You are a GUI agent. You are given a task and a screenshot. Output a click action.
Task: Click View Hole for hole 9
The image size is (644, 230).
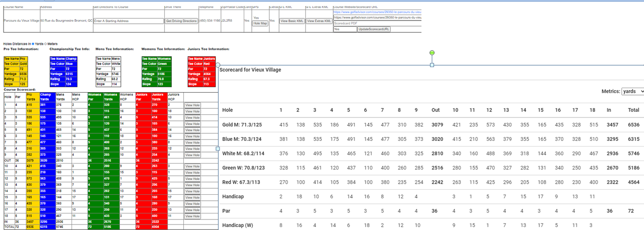(x=192, y=155)
